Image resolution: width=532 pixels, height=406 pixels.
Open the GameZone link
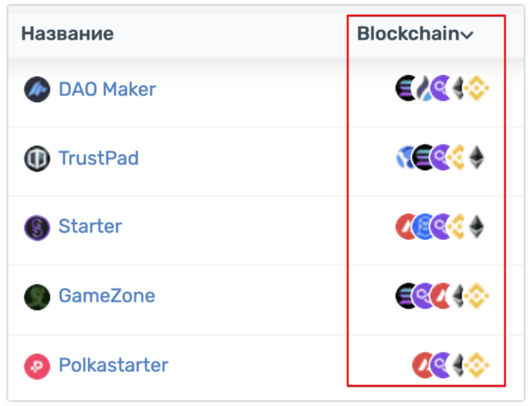(107, 296)
